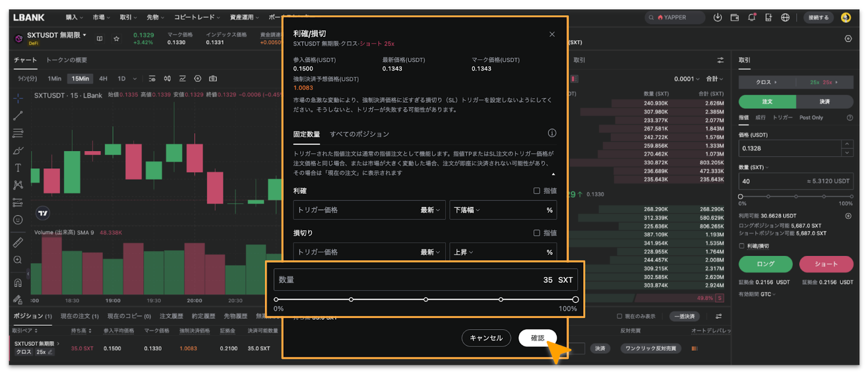The width and height of the screenshot is (868, 372).
Task: Switch to すべてのポジション tab
Action: point(359,134)
